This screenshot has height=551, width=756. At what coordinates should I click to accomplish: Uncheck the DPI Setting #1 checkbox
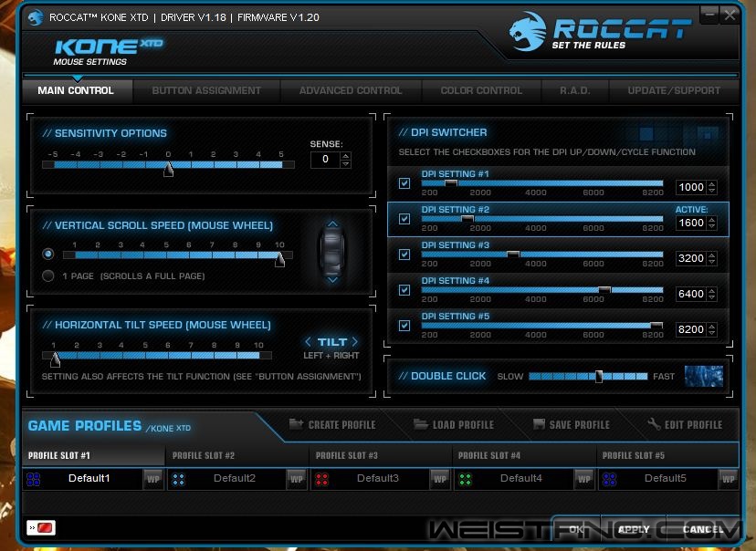click(404, 183)
